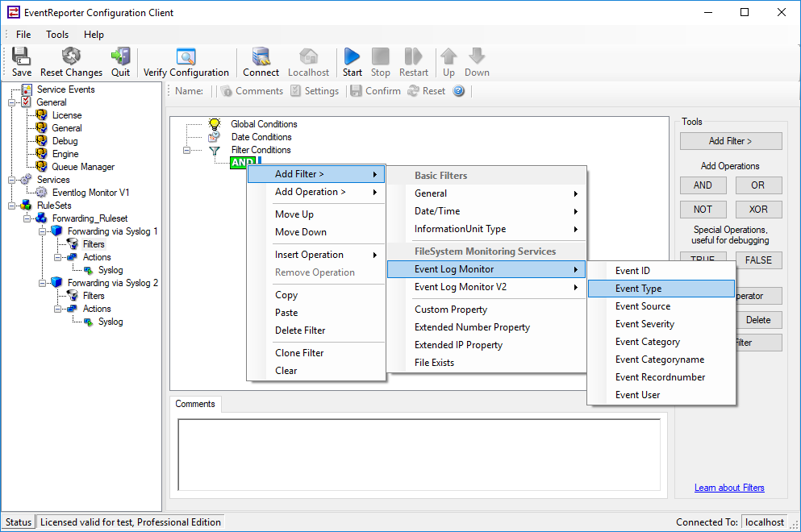Collapse Forwarding via Syslog 1 rule
Screen dimensions: 801x532
[43, 231]
